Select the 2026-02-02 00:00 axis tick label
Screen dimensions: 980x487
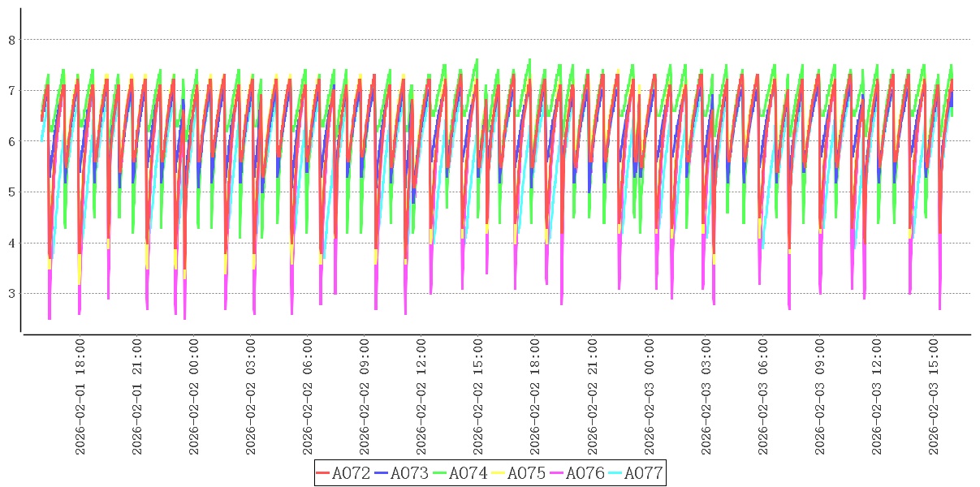[194, 397]
